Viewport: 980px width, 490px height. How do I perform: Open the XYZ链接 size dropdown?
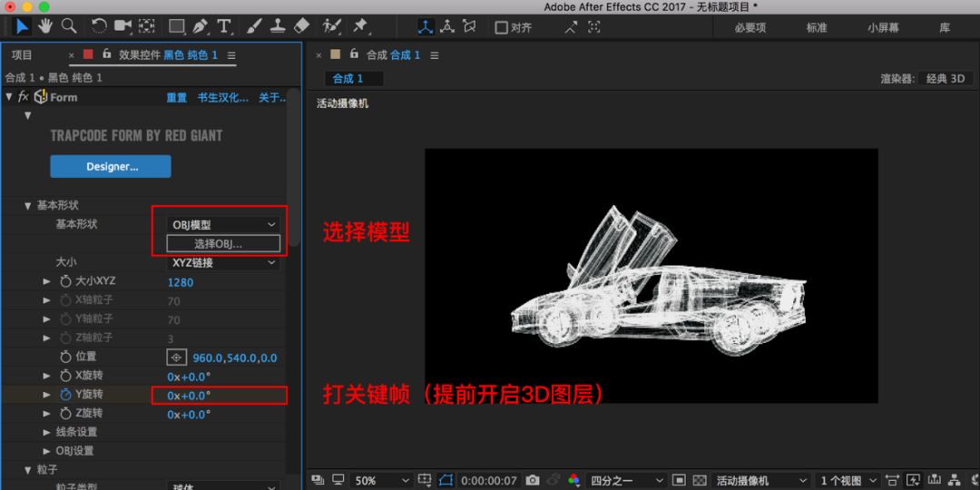coord(223,262)
